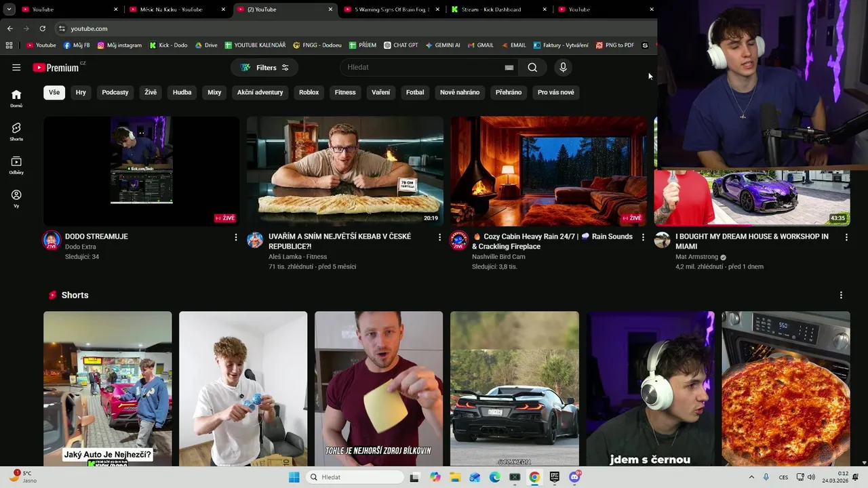Viewport: 868px width, 488px height.
Task: Open Windows Start menu
Action: [294, 477]
